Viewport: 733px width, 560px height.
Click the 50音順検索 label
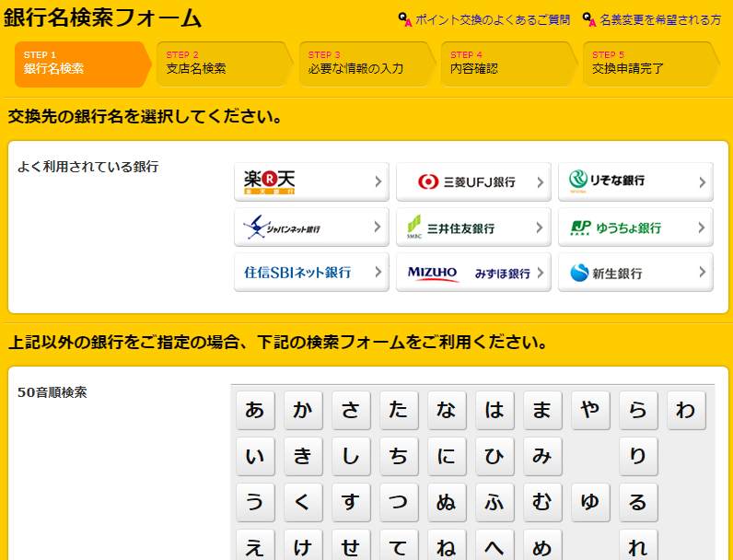click(52, 392)
